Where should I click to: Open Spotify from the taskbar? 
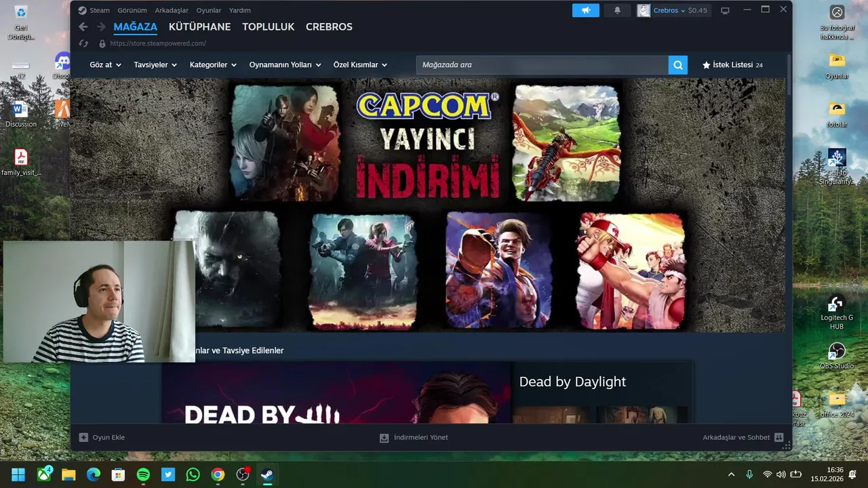pos(143,474)
